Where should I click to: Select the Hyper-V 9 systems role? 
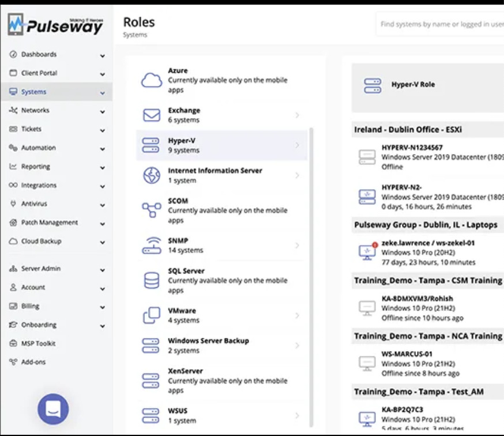tap(222, 145)
